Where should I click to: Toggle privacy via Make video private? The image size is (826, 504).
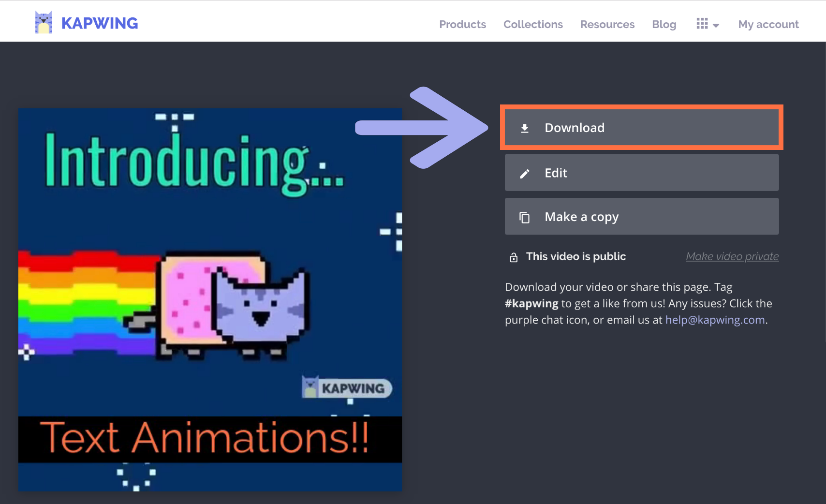732,256
